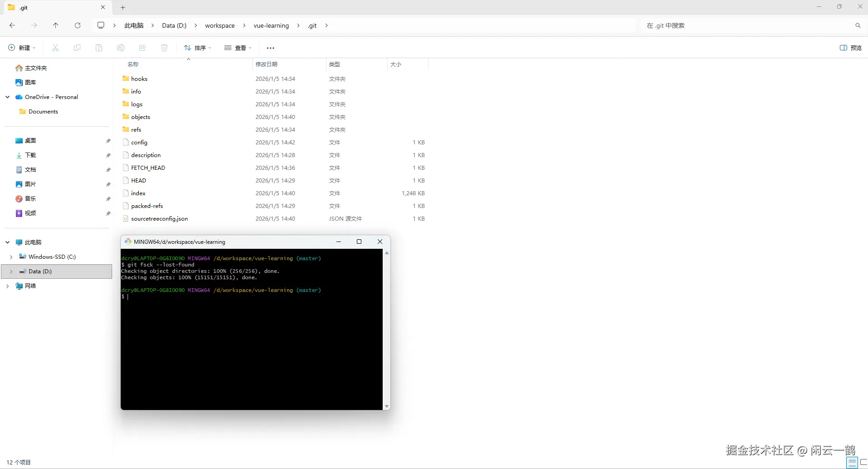Click the Paste icon in toolbar
The image size is (868, 469).
coord(99,48)
